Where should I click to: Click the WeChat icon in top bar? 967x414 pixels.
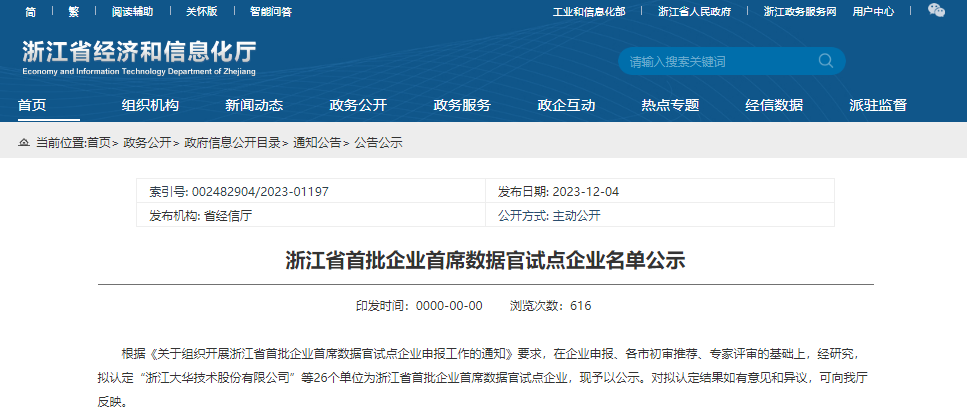pos(936,11)
